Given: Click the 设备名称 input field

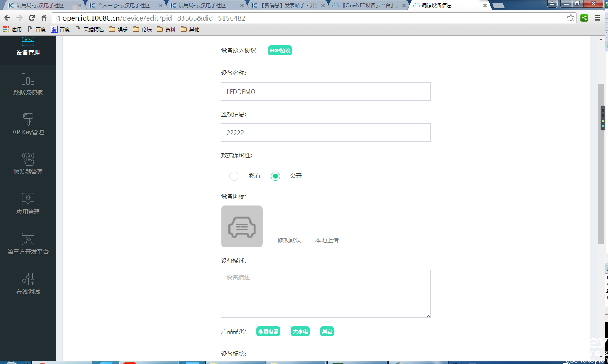Looking at the screenshot, I should 326,91.
